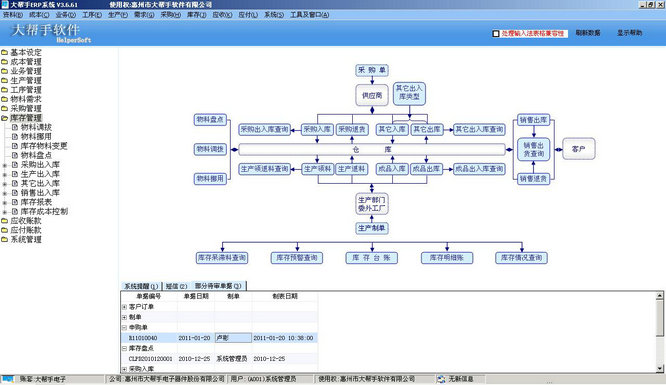Toggle the 处理输入法表格兼容性 checkbox
The image size is (666, 385).
click(x=496, y=33)
